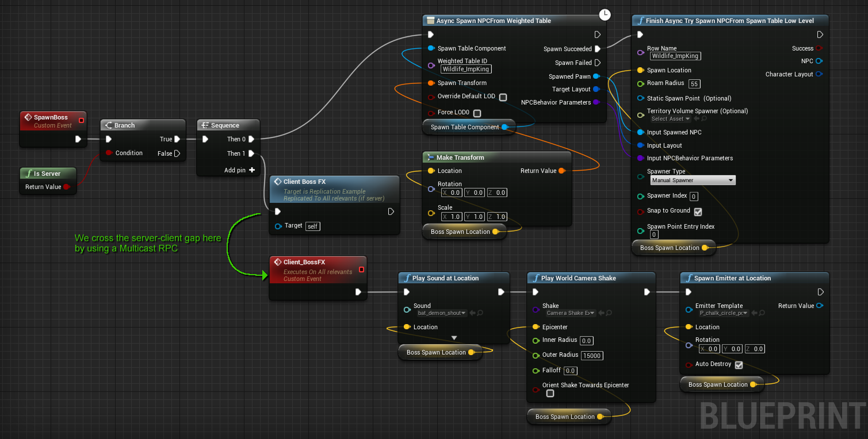868x439 pixels.
Task: Click the latent clock icon on Async Spawn node
Action: [x=605, y=14]
